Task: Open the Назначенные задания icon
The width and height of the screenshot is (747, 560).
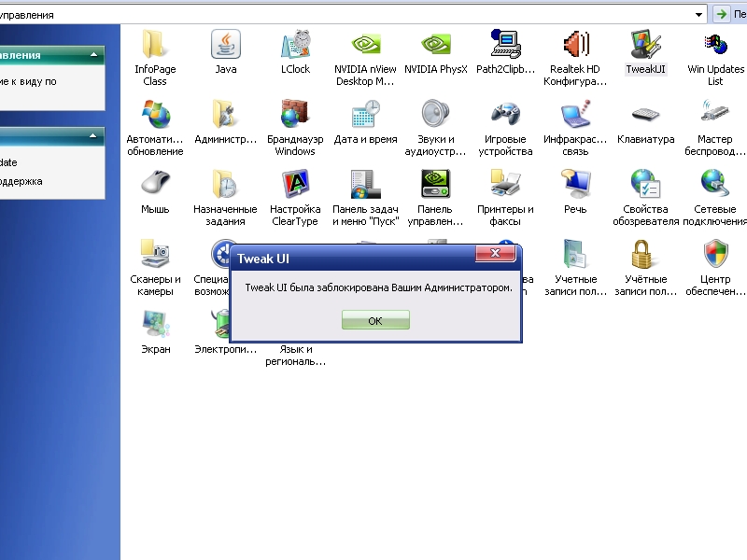Action: click(x=225, y=184)
